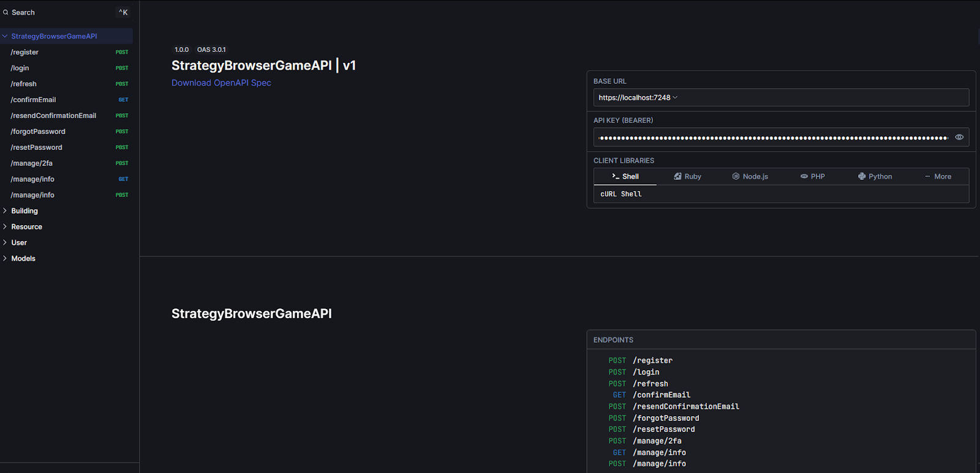Click GET /manage/info in Endpoints list
The width and height of the screenshot is (980, 473).
pyautogui.click(x=649, y=452)
